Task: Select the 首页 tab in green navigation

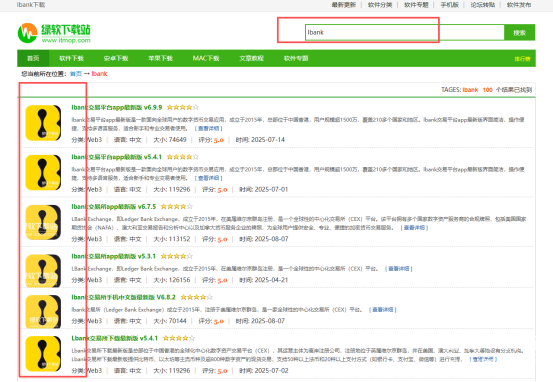Action: click(33, 58)
